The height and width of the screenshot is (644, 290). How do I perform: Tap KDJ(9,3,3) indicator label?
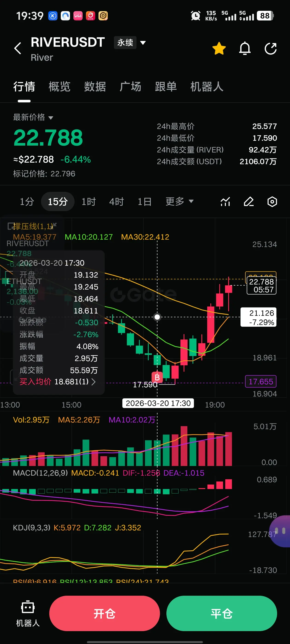point(32,528)
